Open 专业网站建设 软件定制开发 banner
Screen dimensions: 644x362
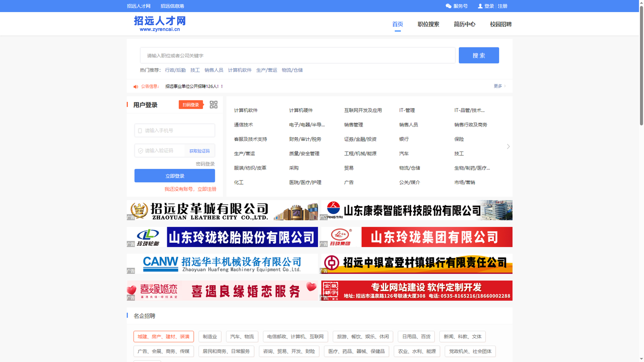(416, 290)
